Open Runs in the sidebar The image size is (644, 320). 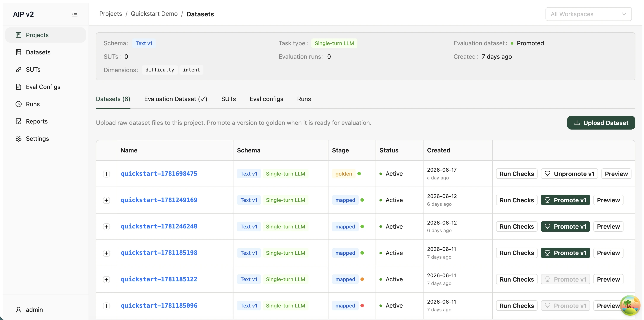pyautogui.click(x=46, y=104)
